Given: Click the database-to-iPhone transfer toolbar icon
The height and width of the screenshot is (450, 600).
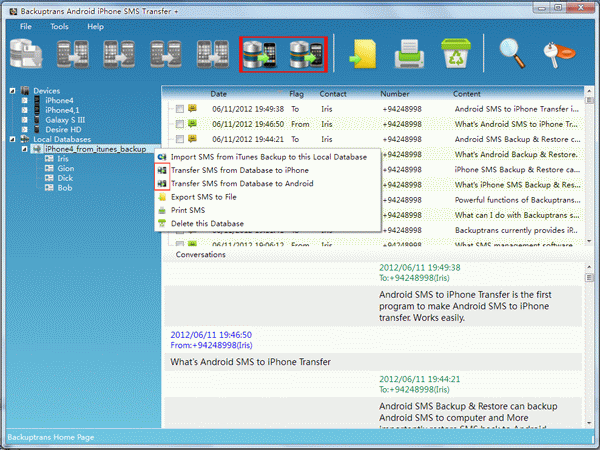Looking at the screenshot, I should pos(260,54).
